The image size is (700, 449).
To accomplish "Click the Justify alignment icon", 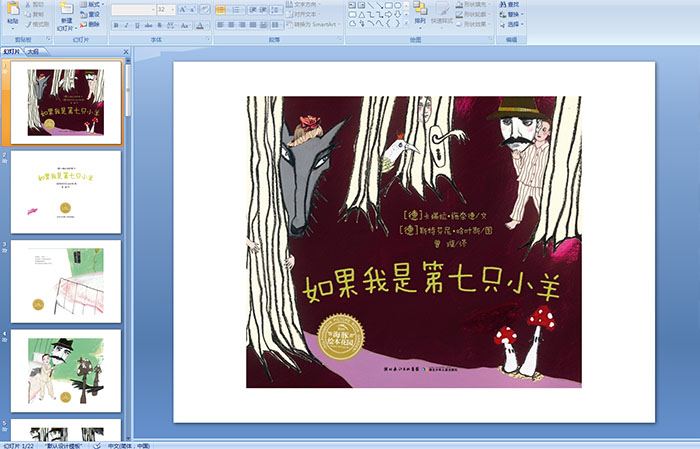I will click(x=253, y=25).
